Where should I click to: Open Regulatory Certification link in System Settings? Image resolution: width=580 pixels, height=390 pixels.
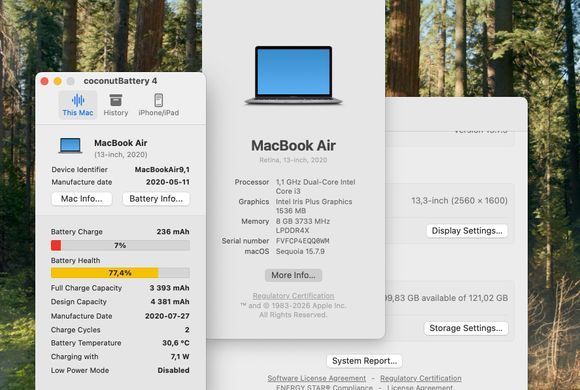(x=421, y=378)
